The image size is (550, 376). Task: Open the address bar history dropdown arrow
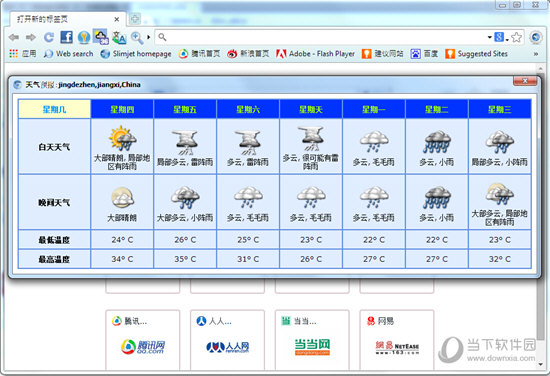click(x=489, y=37)
